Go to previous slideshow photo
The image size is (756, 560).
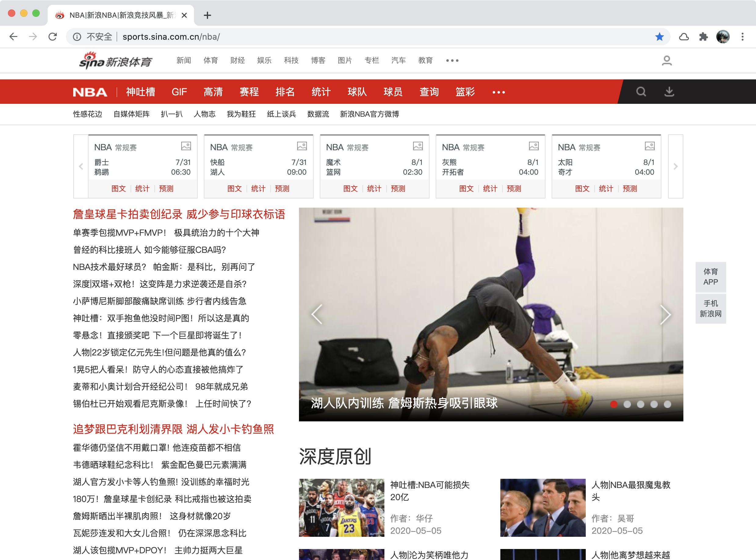tap(317, 314)
